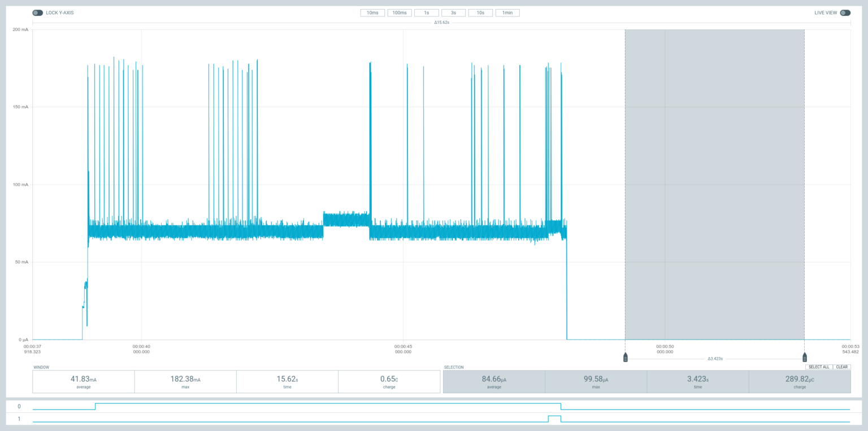Click the digital channel 0 trace

click(x=226, y=403)
